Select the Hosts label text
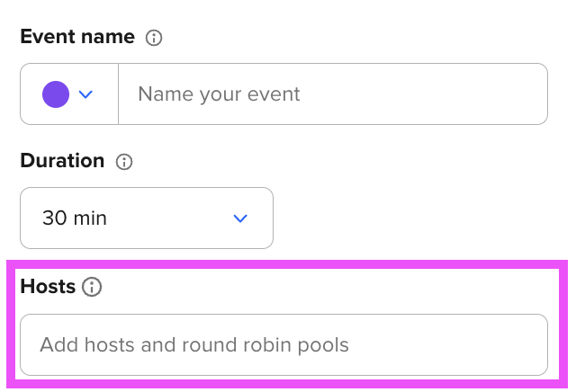The width and height of the screenshot is (576, 392). pyautogui.click(x=48, y=286)
